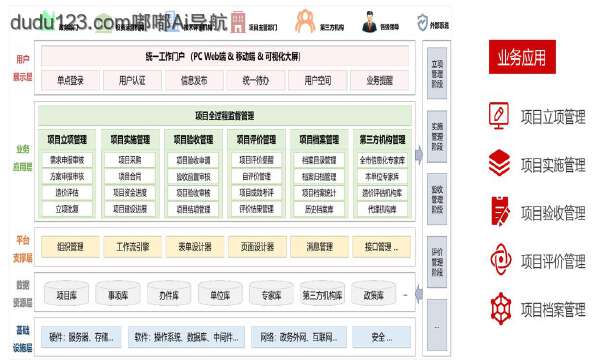Select the suited leader avatar icon

tap(369, 22)
